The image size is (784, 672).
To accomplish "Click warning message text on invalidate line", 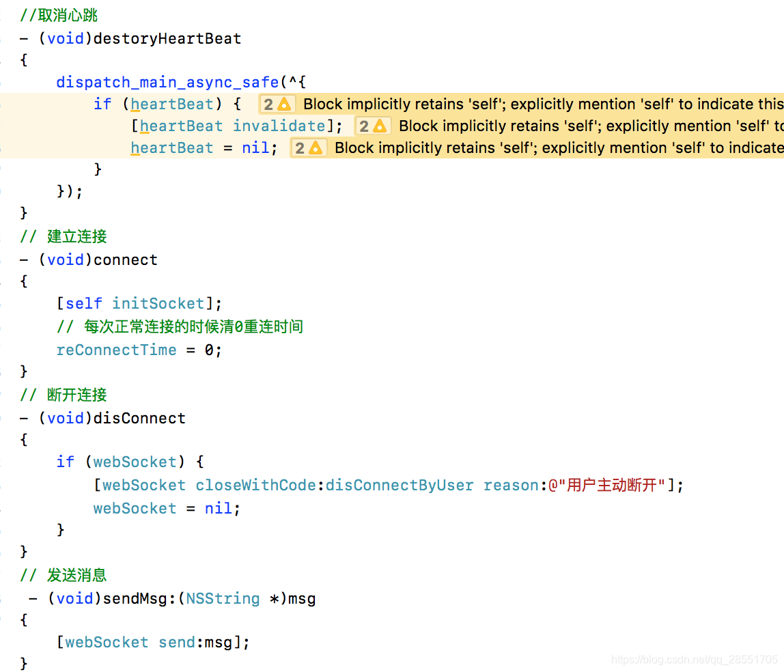I will click(x=591, y=126).
